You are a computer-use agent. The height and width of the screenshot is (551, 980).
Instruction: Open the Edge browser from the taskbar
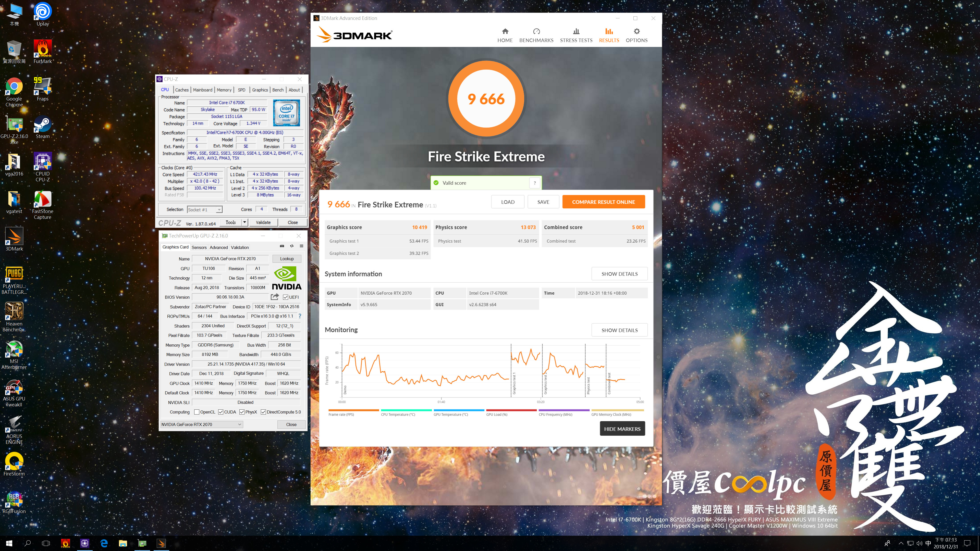[x=104, y=543]
